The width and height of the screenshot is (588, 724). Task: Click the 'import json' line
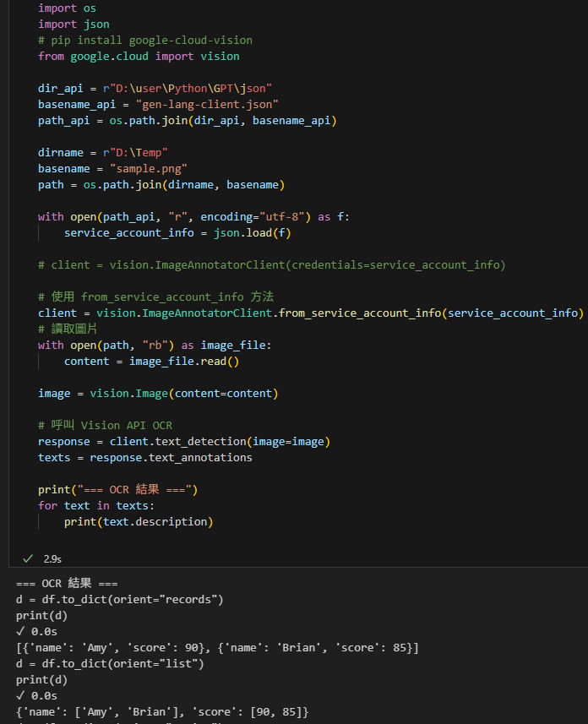(73, 24)
